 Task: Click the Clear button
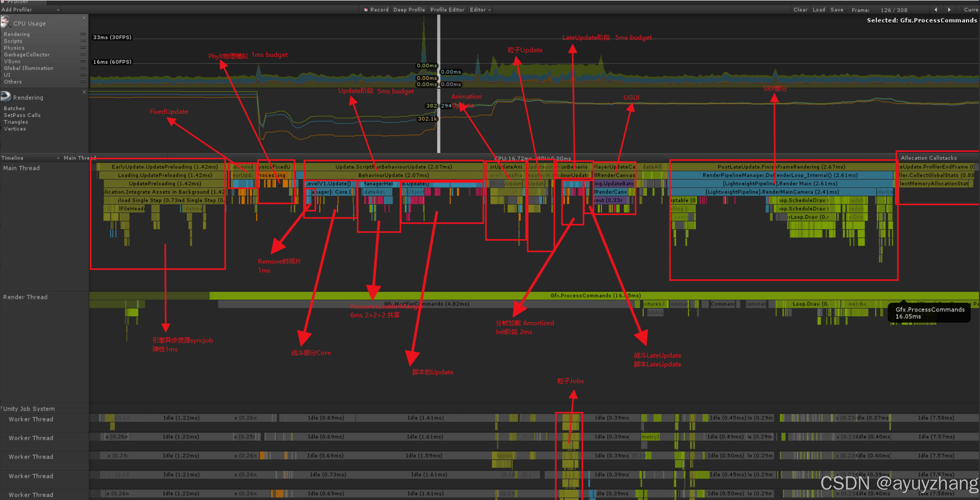click(800, 10)
